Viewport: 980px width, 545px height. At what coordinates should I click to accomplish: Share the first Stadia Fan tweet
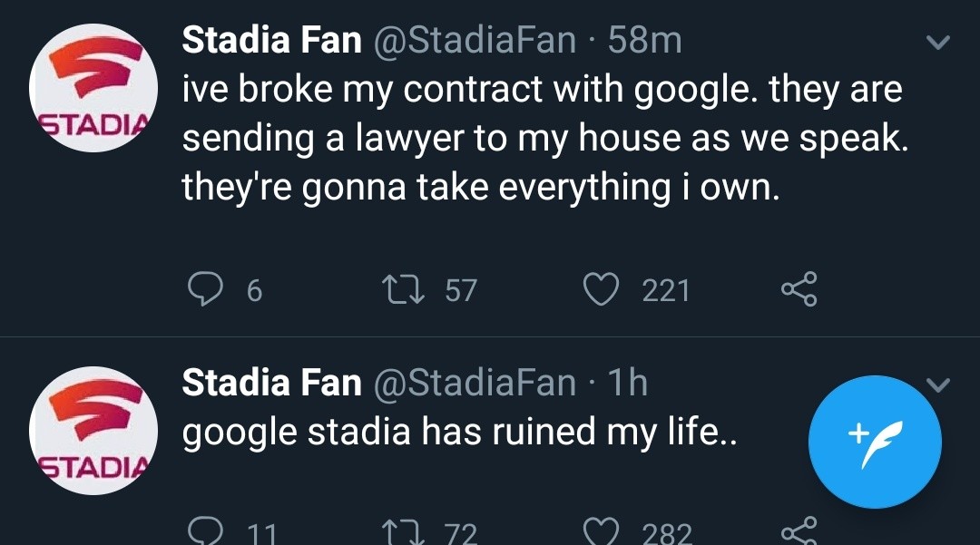click(799, 290)
